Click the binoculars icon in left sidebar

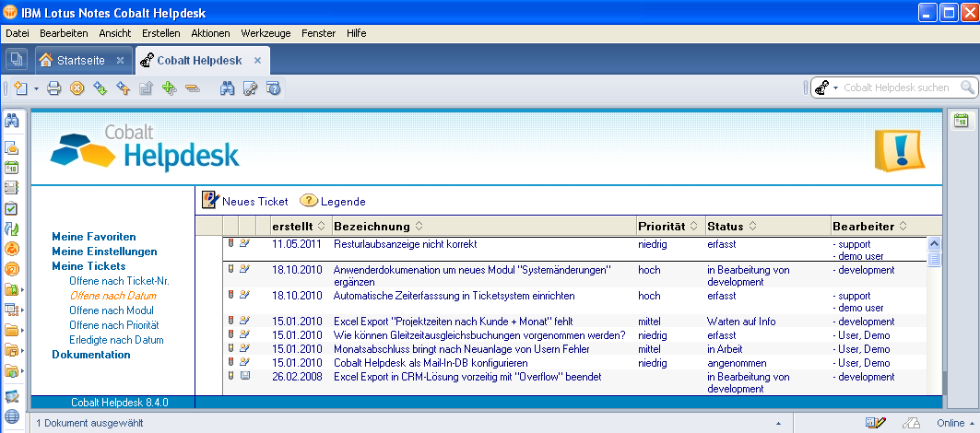(x=12, y=121)
